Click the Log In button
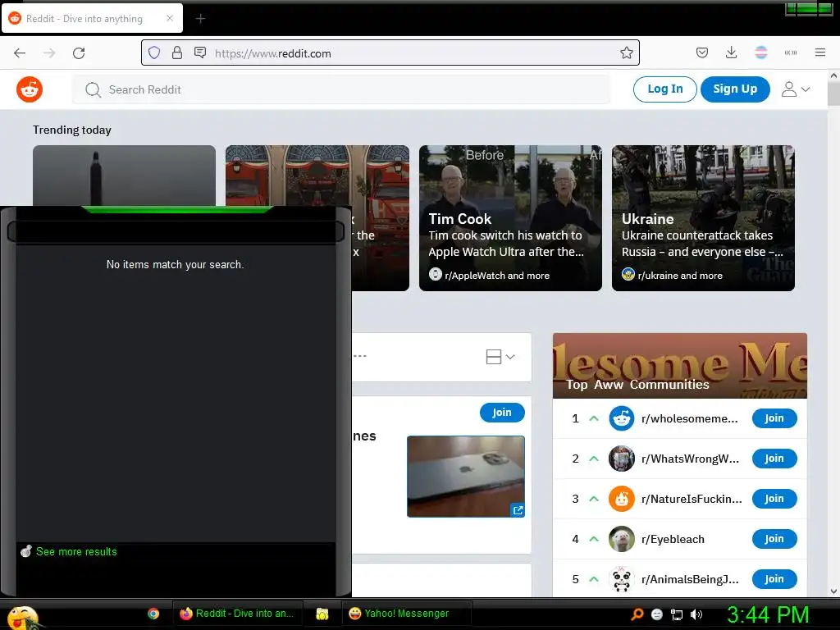Viewport: 840px width, 630px height. (664, 89)
